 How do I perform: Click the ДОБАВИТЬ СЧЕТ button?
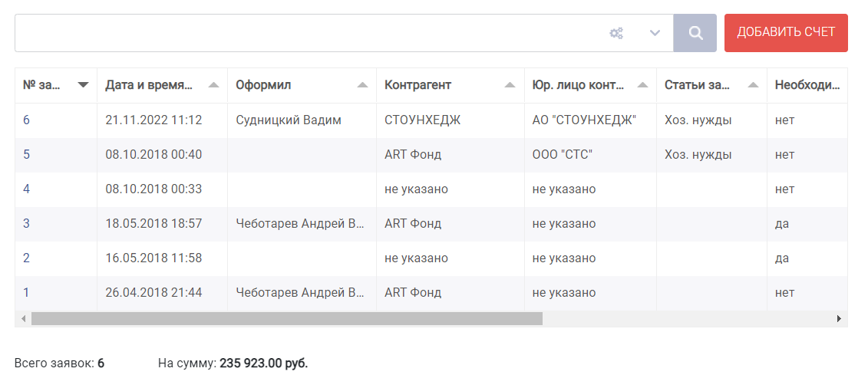(786, 33)
